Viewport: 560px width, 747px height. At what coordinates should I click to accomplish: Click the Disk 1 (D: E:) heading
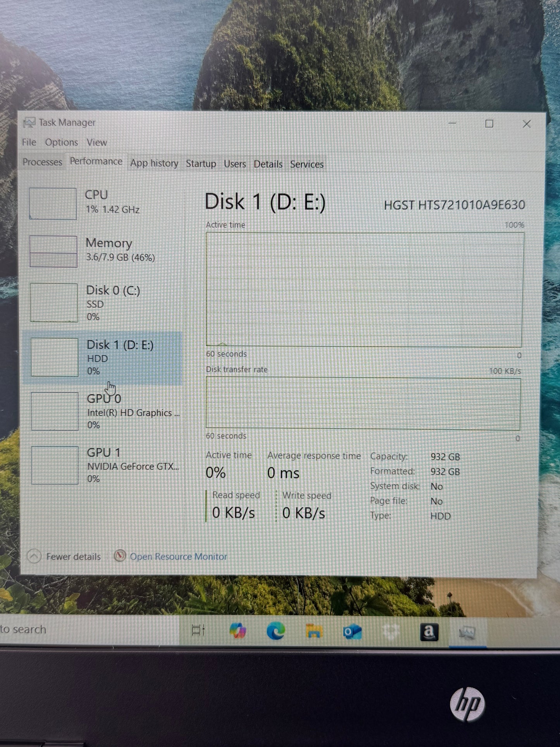point(265,202)
